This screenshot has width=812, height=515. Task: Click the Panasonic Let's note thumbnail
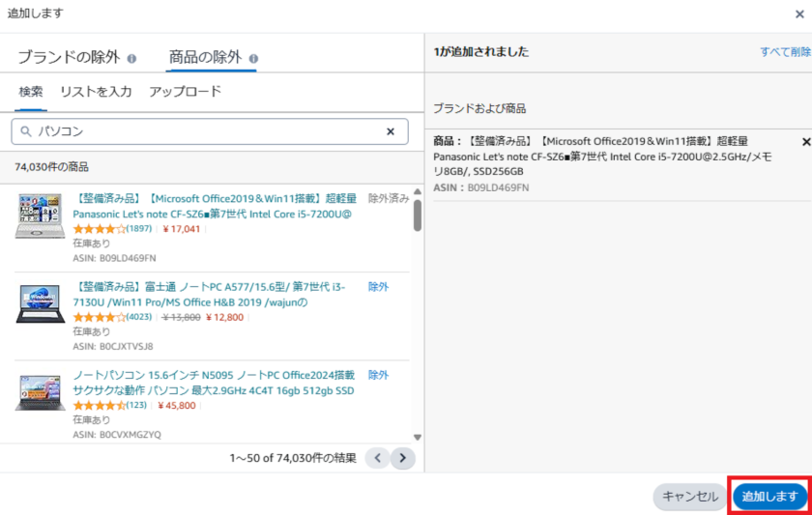[40, 216]
